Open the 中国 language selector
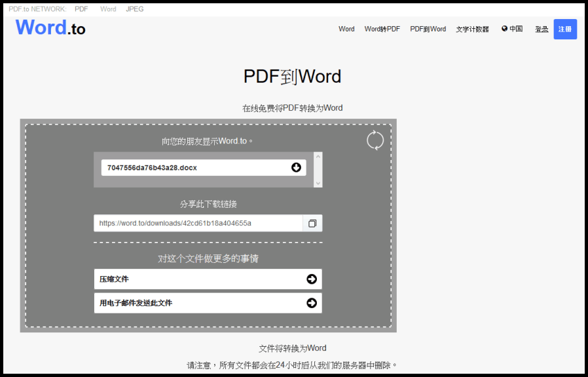 tap(512, 29)
